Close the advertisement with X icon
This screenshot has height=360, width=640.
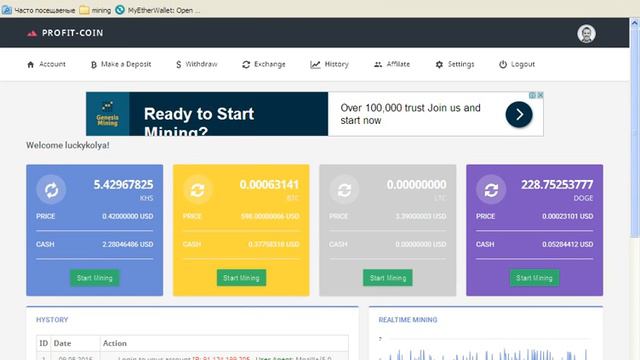tap(540, 95)
